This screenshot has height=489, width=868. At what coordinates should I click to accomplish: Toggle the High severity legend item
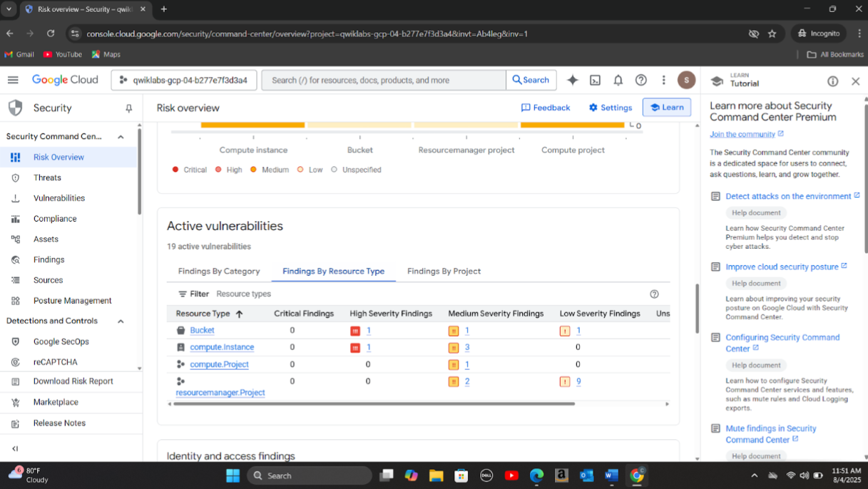click(x=229, y=170)
